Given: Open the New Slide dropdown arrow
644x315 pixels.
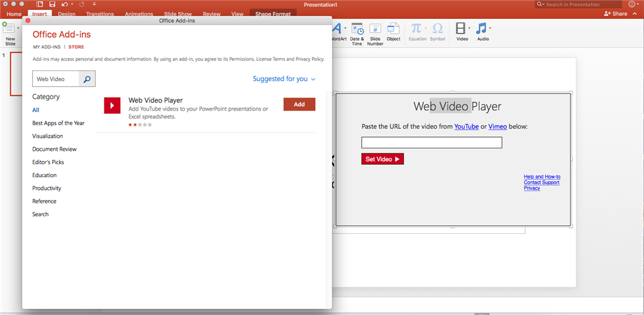Looking at the screenshot, I should point(18,28).
